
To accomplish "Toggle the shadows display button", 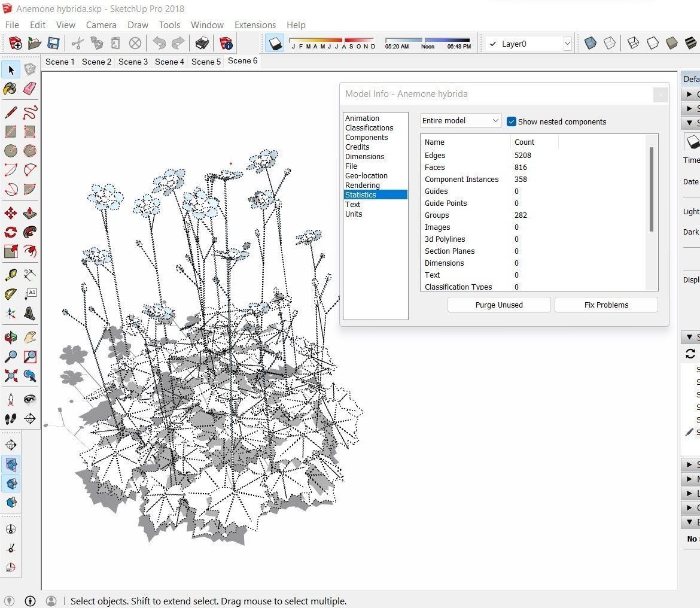I will (x=275, y=43).
